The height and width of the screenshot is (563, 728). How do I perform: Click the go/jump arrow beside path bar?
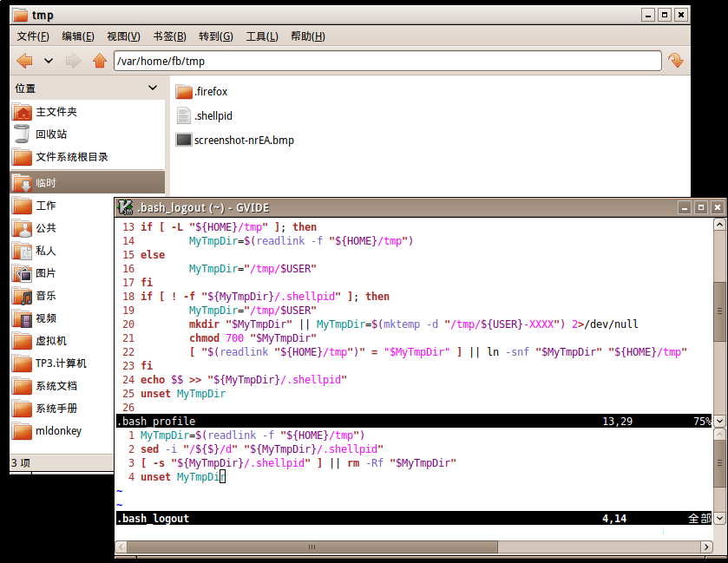(x=676, y=61)
